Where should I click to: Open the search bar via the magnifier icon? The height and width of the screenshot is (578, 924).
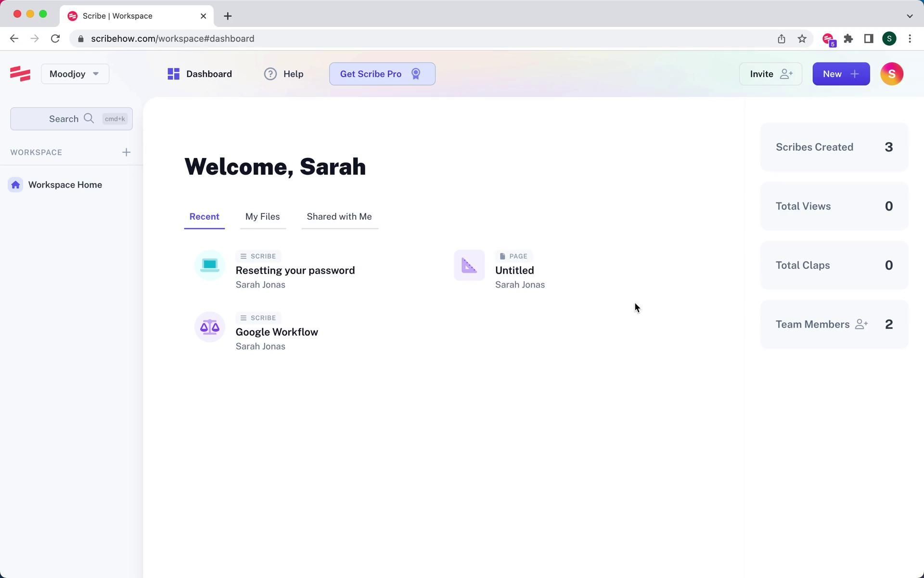[x=89, y=118]
